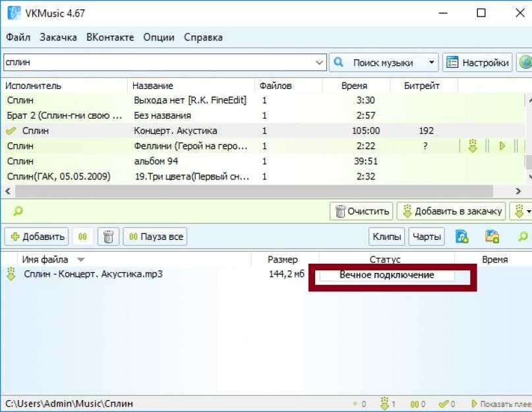Select the альбом 94 row
Viewport: 532px width, 412px height.
point(263,162)
